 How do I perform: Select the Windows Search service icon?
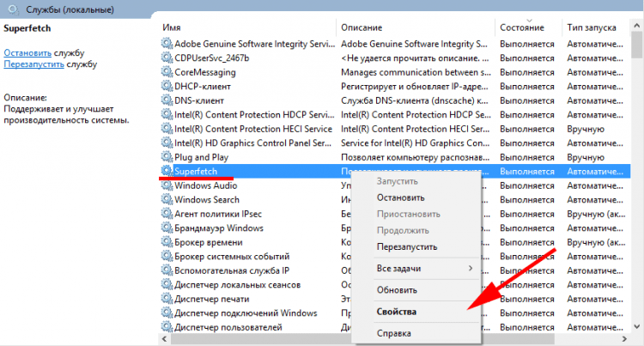coord(167,199)
